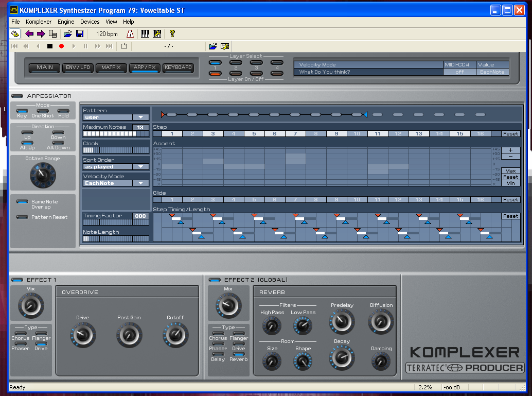532x396 pixels.
Task: Switch to the MATRIX page tab
Action: [x=111, y=67]
